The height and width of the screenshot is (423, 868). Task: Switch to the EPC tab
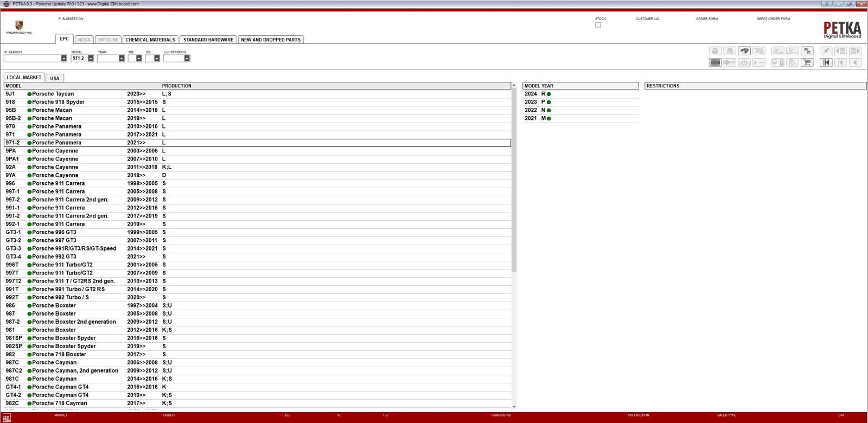[x=64, y=39]
